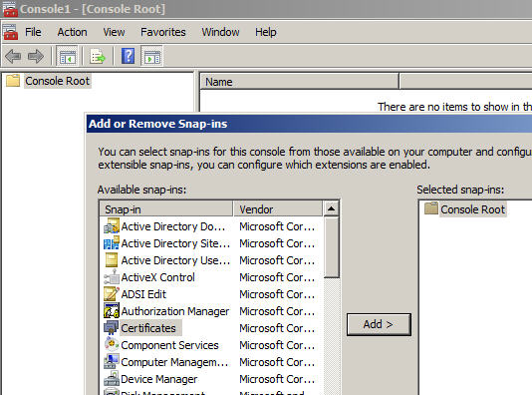532x395 pixels.
Task: Click the ActiveX Control snap-in icon
Action: coord(112,277)
